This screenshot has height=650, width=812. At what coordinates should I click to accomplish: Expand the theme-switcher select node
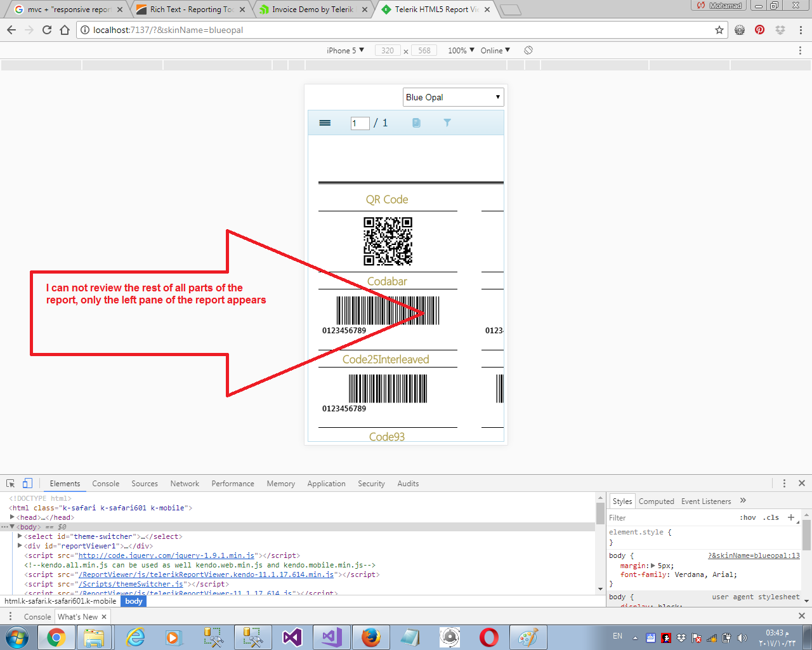(x=20, y=536)
